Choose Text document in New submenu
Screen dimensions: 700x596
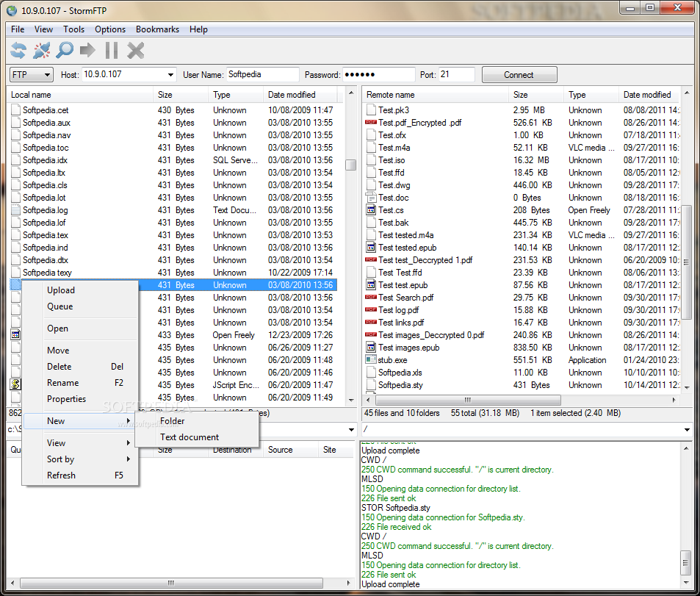coord(197,437)
